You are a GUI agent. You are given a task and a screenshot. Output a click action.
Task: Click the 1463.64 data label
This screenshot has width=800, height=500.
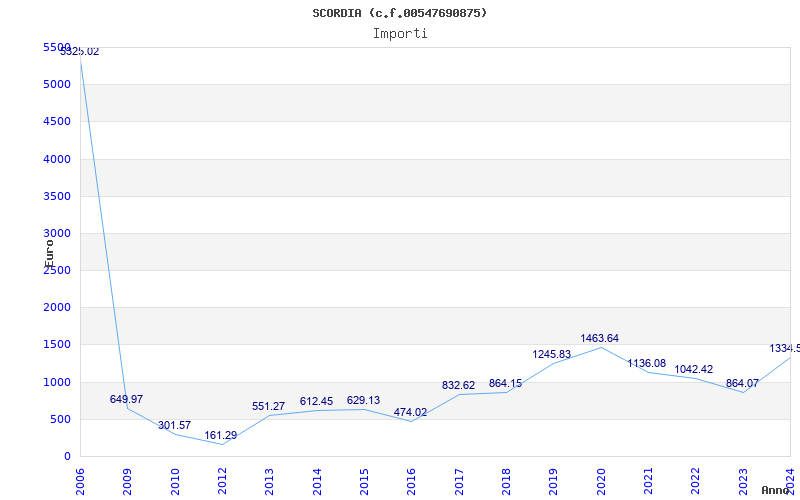pos(599,338)
